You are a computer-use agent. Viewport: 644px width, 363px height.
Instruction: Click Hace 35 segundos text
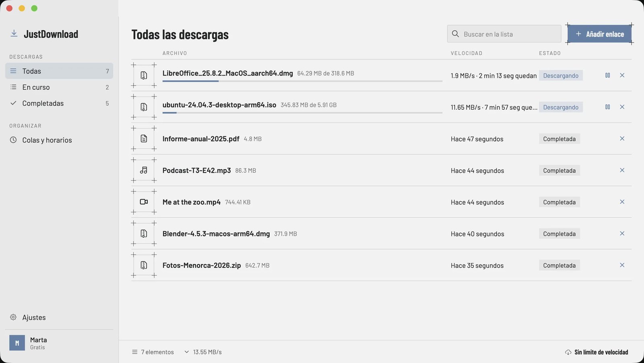point(477,266)
